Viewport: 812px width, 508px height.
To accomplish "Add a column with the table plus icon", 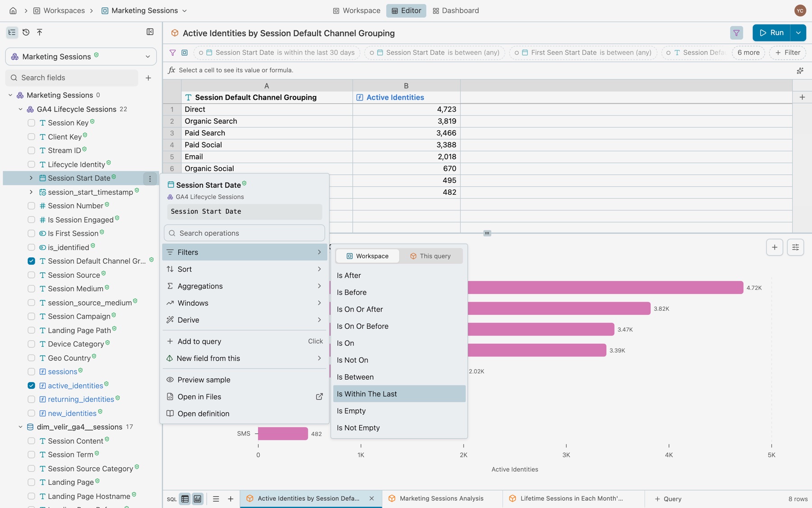I will pos(802,97).
